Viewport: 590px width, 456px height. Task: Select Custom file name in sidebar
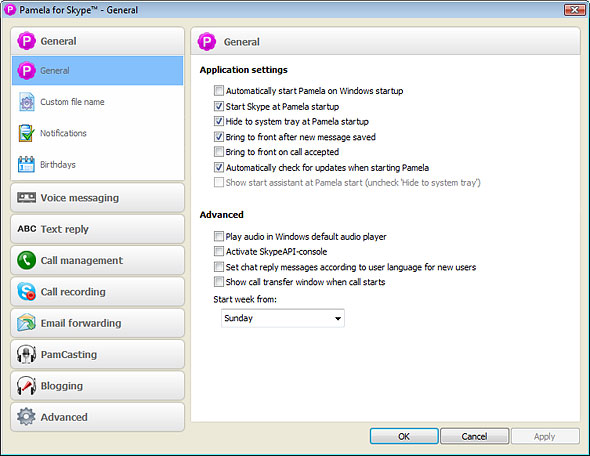(x=97, y=102)
